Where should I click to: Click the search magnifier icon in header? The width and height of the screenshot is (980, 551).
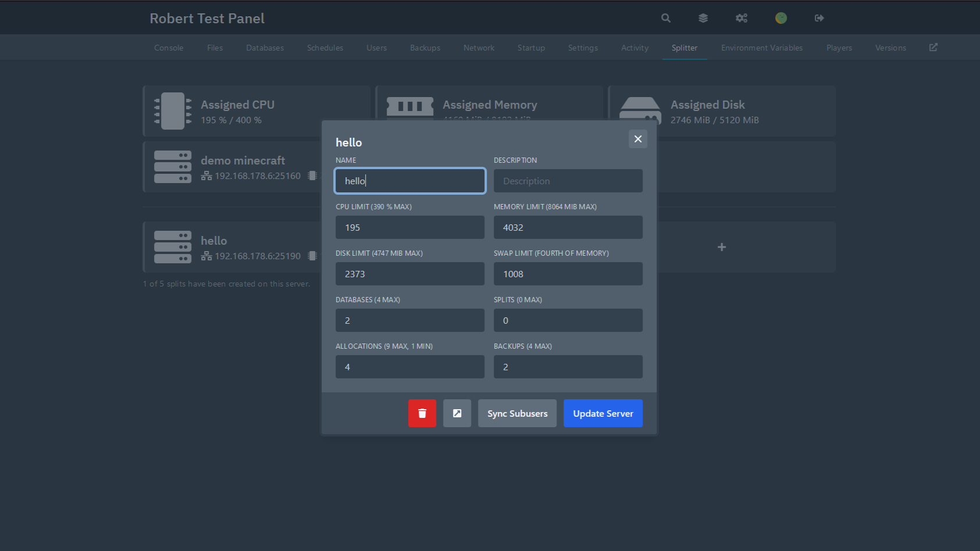click(666, 18)
